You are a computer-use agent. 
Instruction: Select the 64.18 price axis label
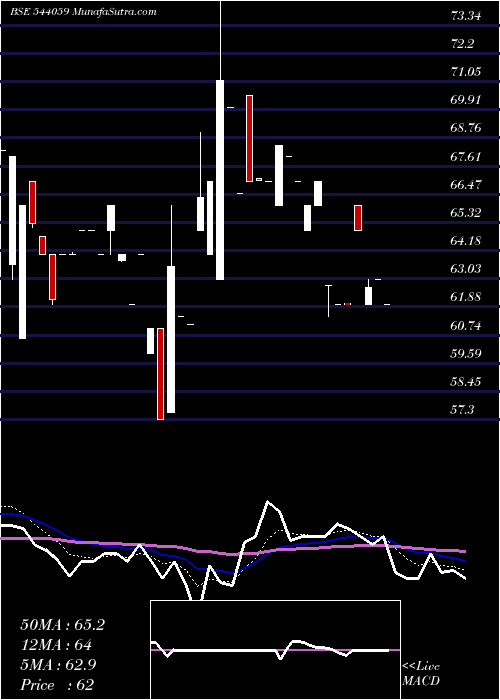466,241
